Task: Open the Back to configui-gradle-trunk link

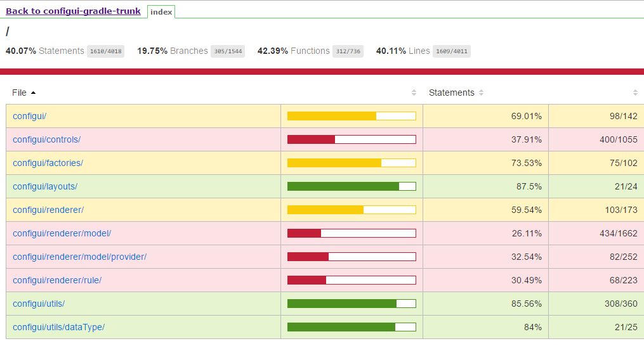Action: tap(73, 11)
